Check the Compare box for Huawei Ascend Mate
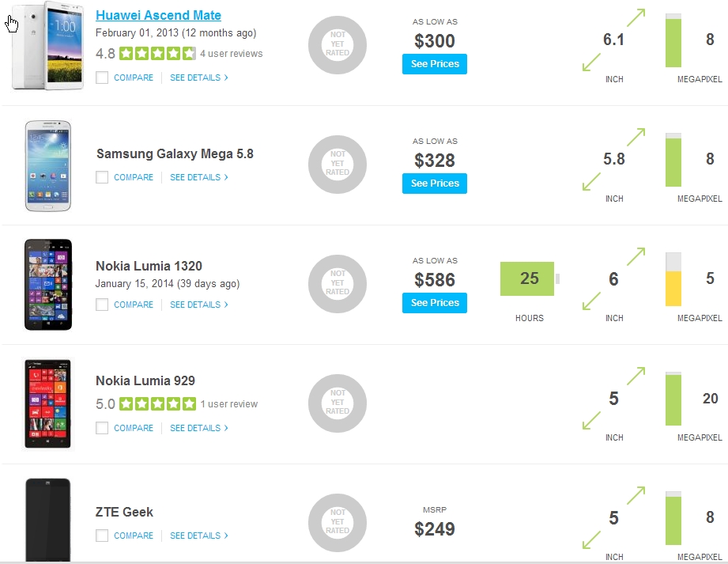Viewport: 728px width, 564px height. (102, 78)
